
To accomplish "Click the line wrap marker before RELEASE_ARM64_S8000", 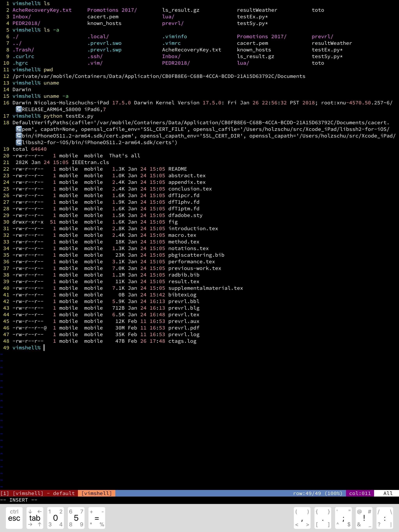I will coord(19,109).
